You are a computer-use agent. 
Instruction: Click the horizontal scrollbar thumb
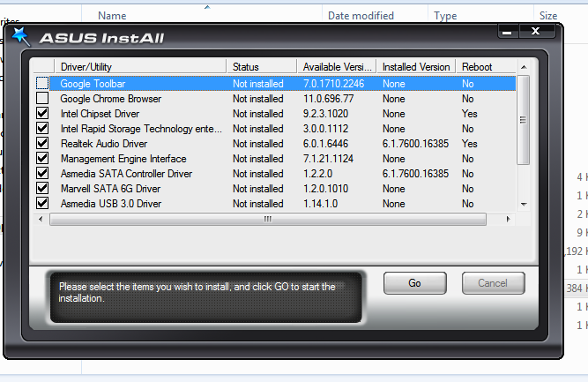coord(268,219)
